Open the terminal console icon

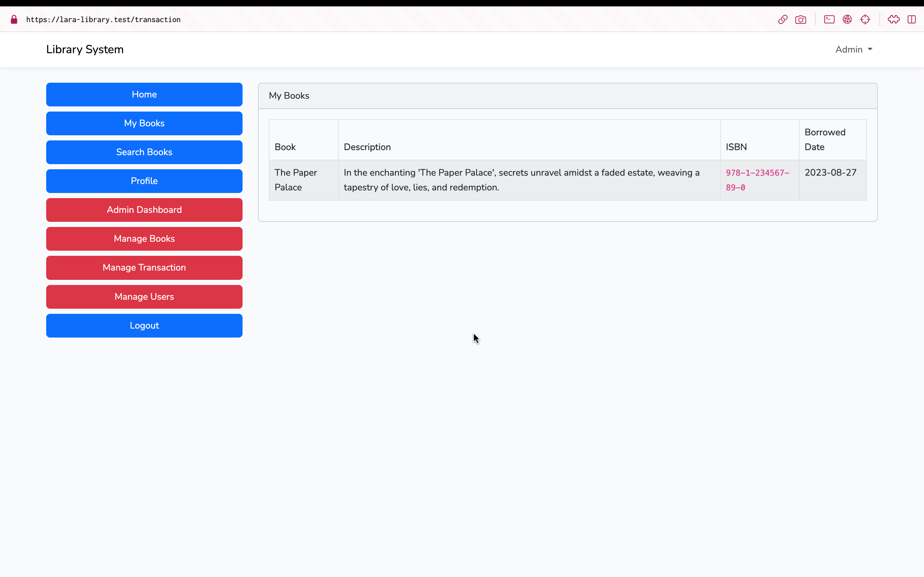click(x=829, y=19)
